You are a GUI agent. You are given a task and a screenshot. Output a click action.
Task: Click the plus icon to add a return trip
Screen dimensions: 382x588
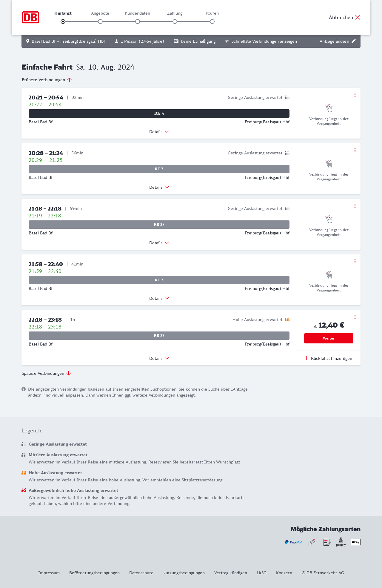(306, 358)
